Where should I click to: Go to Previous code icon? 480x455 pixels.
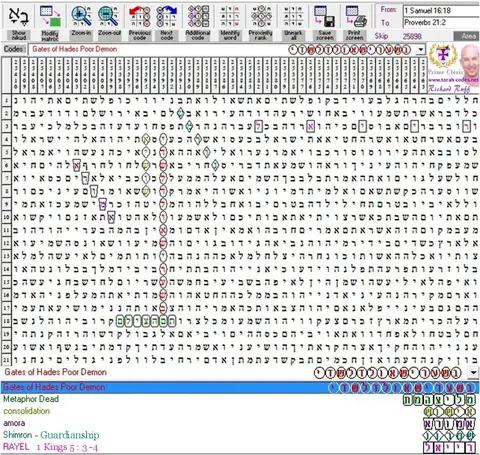pos(140,16)
